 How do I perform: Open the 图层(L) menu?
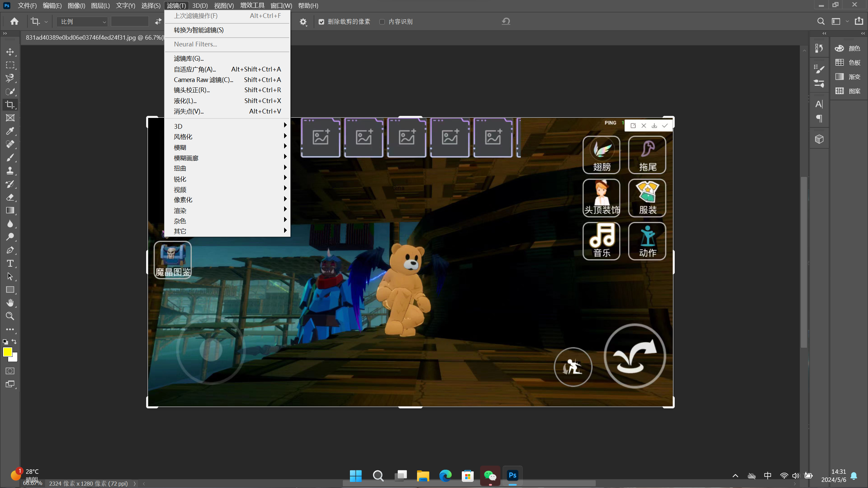pyautogui.click(x=100, y=5)
